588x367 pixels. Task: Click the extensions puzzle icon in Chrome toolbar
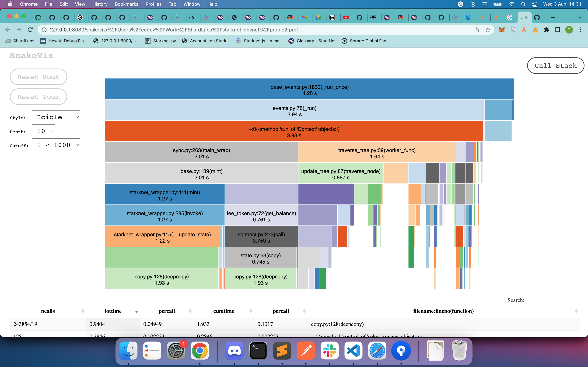(x=547, y=30)
